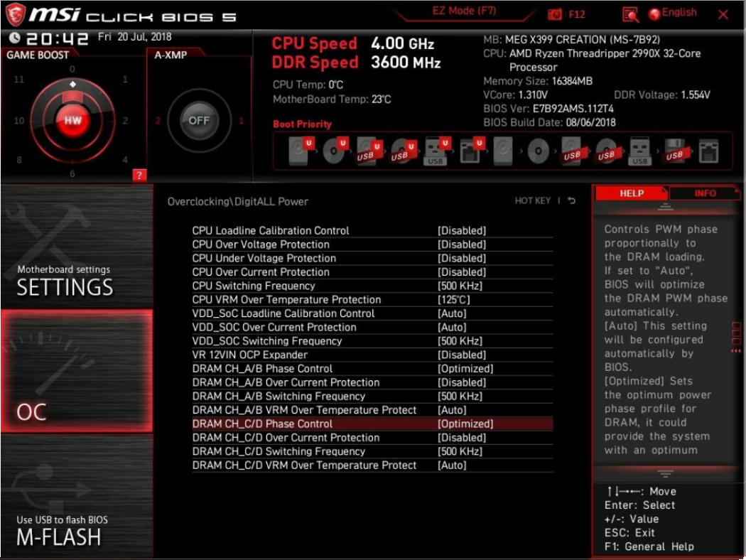Image resolution: width=746 pixels, height=560 pixels.
Task: Select the legacy hard disk boot icon
Action: 503,151
